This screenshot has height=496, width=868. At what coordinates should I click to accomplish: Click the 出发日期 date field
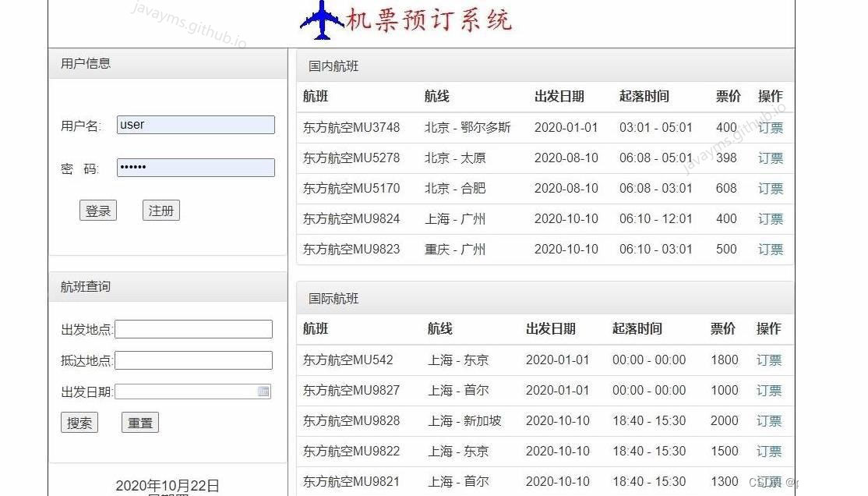click(x=192, y=391)
